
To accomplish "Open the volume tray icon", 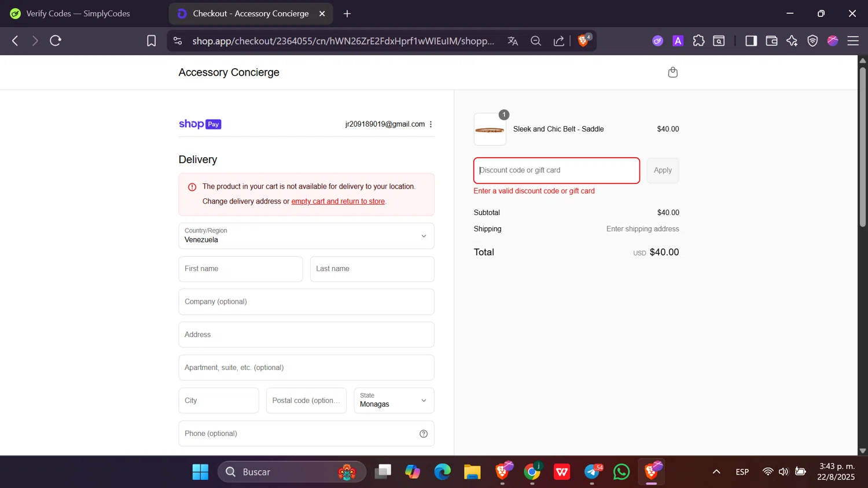I will coord(784,472).
